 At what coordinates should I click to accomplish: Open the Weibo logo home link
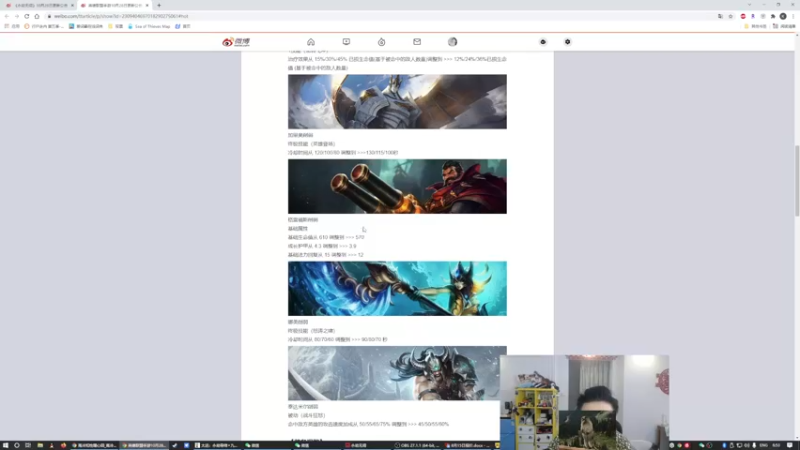click(x=236, y=42)
